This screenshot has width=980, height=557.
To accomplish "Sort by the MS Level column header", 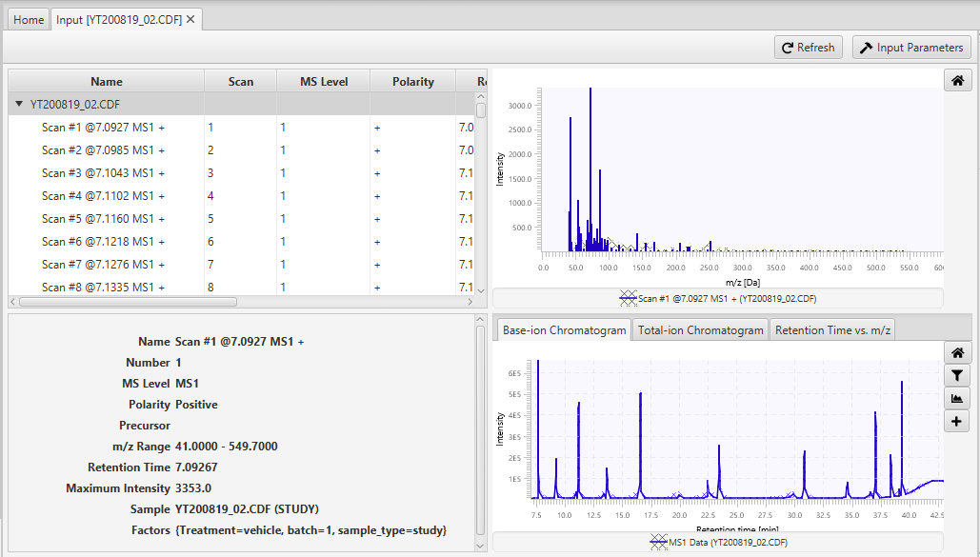I will [324, 81].
